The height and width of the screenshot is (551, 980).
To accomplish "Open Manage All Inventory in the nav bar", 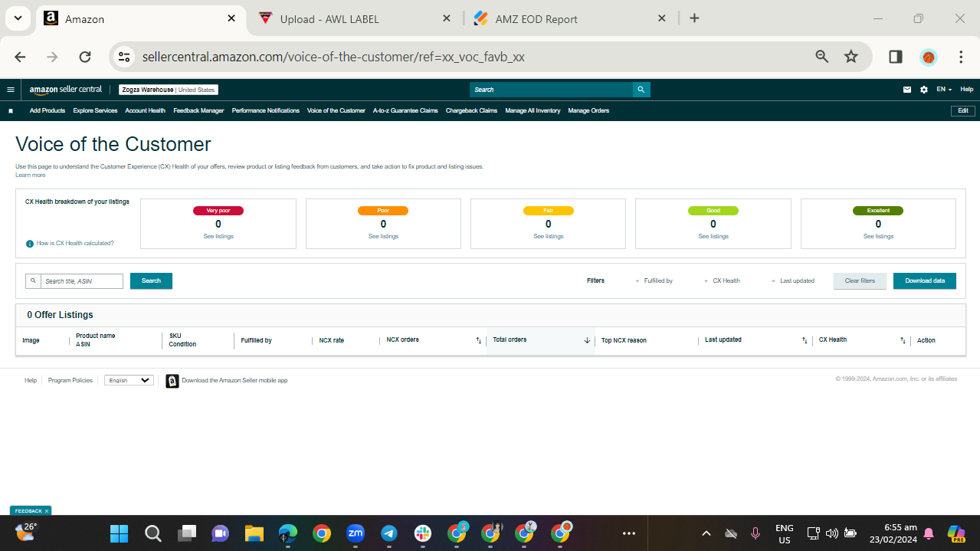I will (533, 111).
